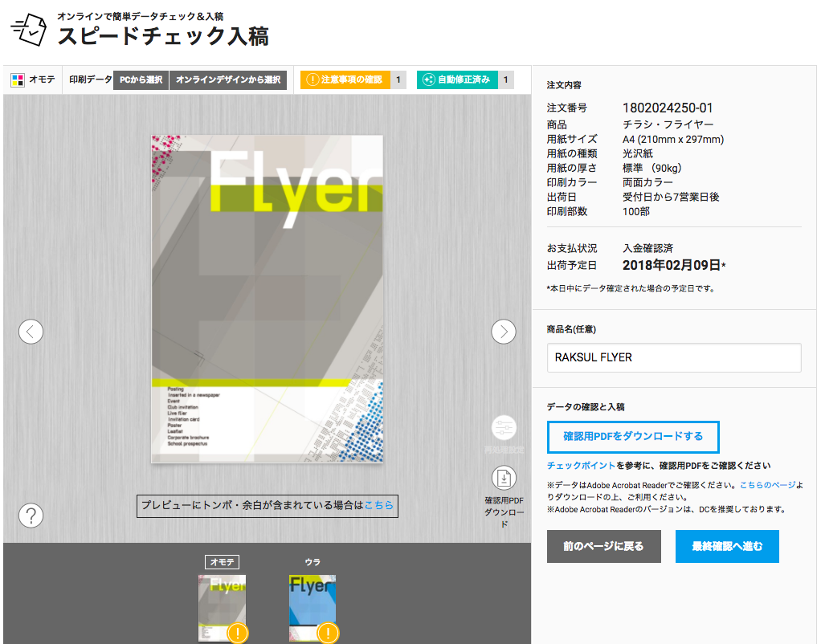Image resolution: width=821 pixels, height=644 pixels.
Task: Click the 自動修正済み teal icon
Action: click(429, 79)
